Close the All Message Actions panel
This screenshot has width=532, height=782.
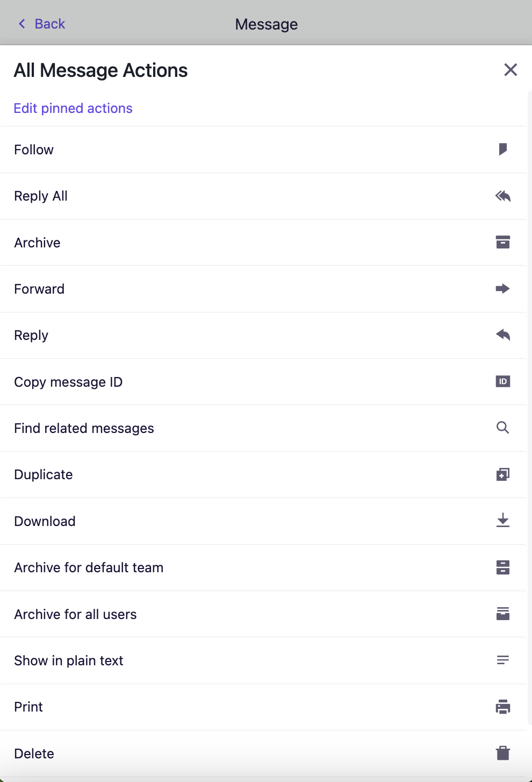(511, 69)
